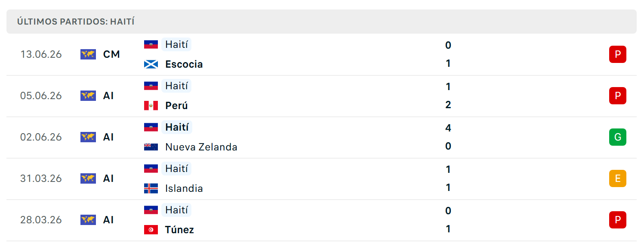Click the Scotland flag icon

click(x=151, y=64)
